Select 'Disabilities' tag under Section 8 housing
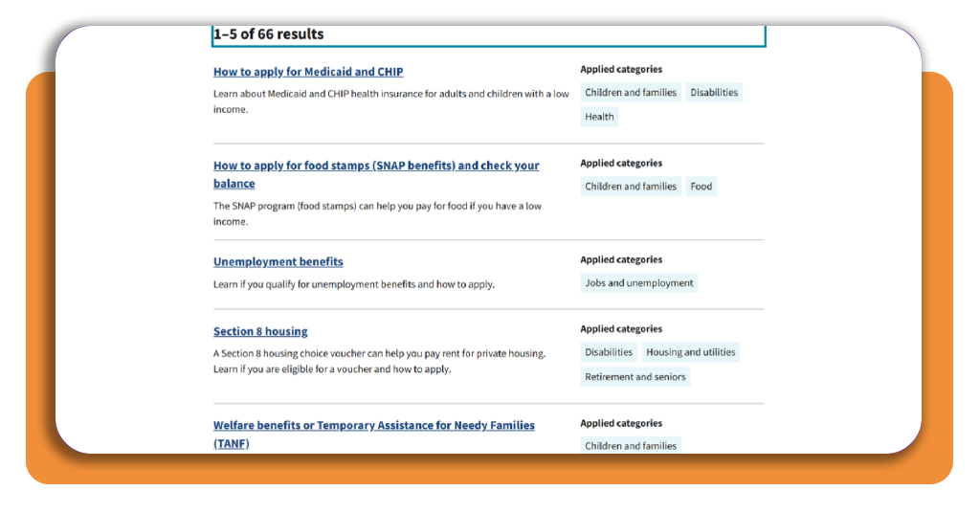The image size is (980, 513). (x=609, y=352)
